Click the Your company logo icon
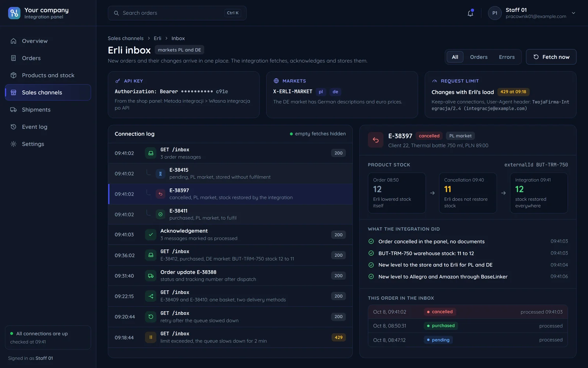 [x=14, y=13]
